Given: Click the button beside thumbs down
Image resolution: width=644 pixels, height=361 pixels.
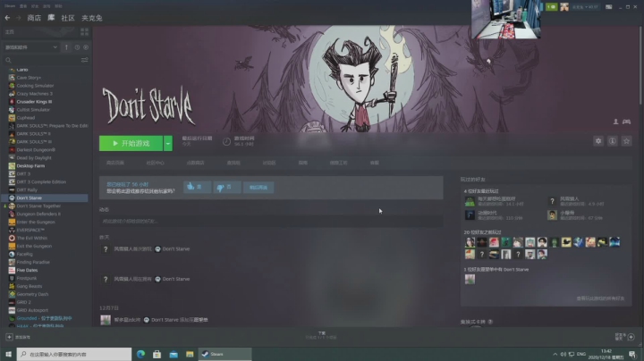Looking at the screenshot, I should pos(258,187).
